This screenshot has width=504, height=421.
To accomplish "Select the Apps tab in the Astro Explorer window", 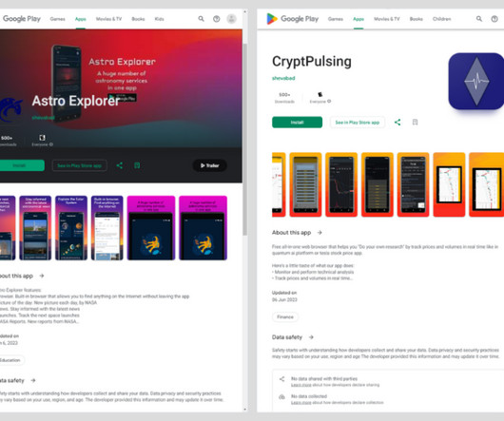I will pyautogui.click(x=81, y=19).
